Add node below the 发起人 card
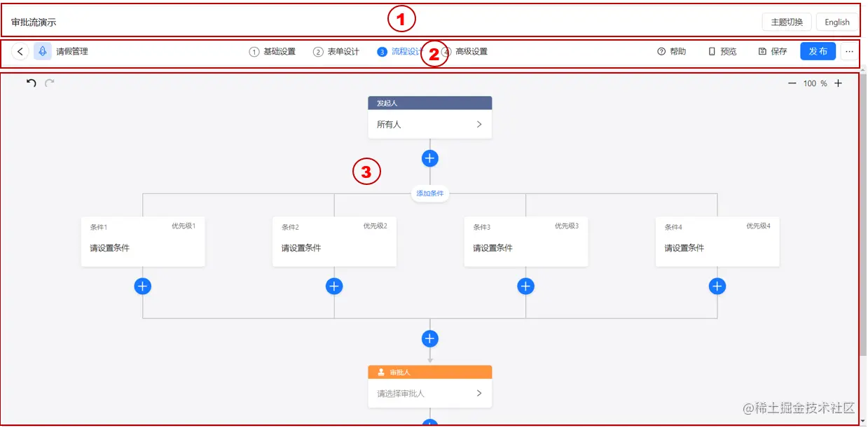This screenshot has height=428, width=868. [430, 158]
